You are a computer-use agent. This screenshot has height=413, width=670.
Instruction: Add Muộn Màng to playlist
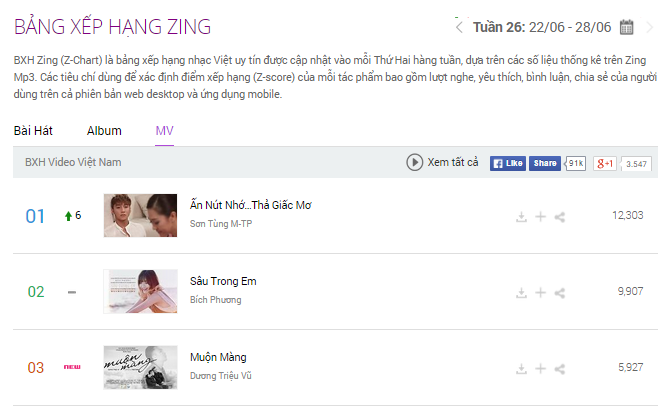pyautogui.click(x=541, y=368)
